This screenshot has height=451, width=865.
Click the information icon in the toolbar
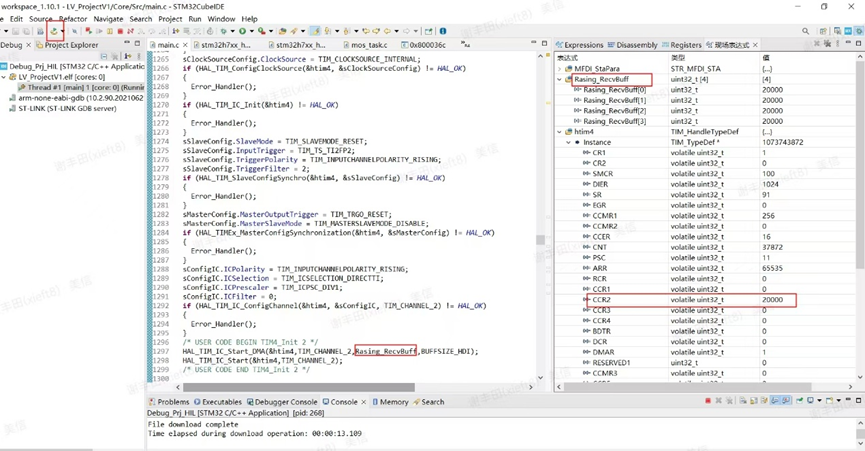pyautogui.click(x=443, y=31)
